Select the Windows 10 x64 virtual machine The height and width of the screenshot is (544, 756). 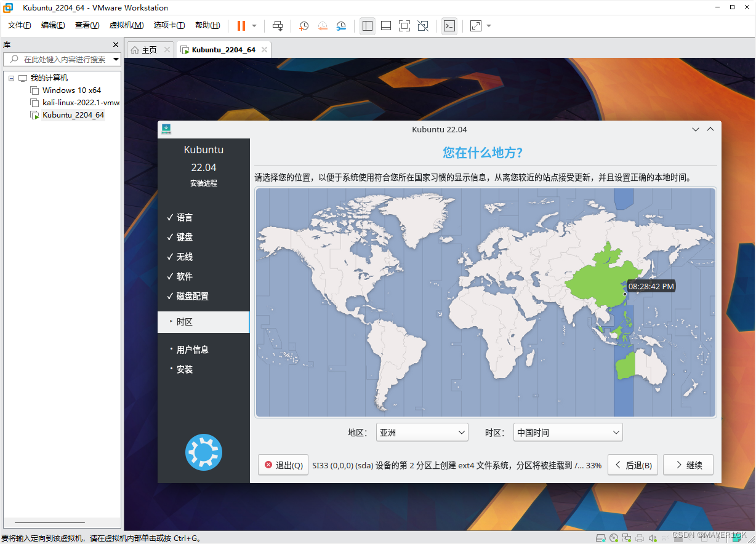[x=71, y=90]
